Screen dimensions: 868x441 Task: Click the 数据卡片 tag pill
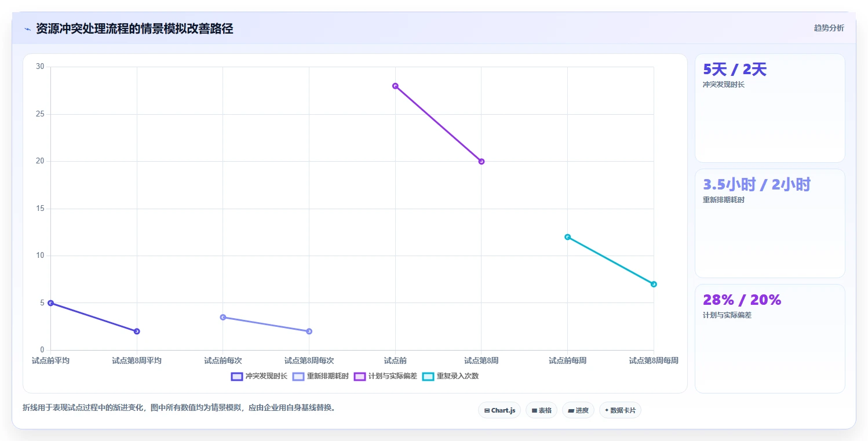tap(620, 410)
